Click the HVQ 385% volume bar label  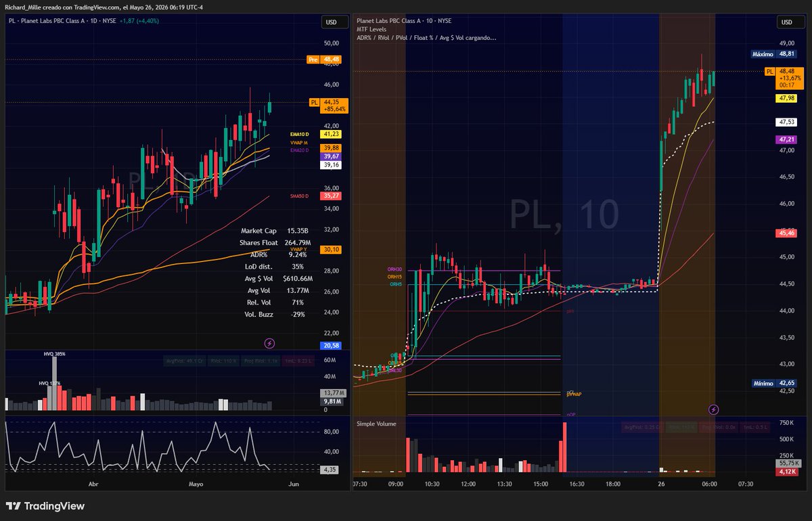[55, 354]
